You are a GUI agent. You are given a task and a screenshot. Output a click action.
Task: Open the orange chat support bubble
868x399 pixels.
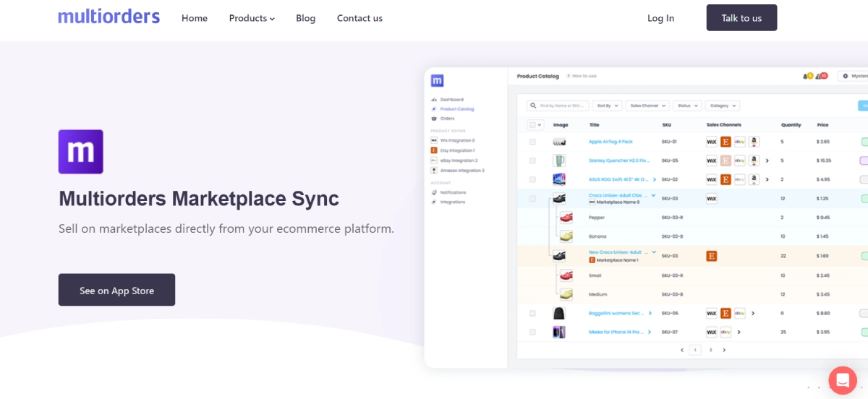click(x=842, y=380)
